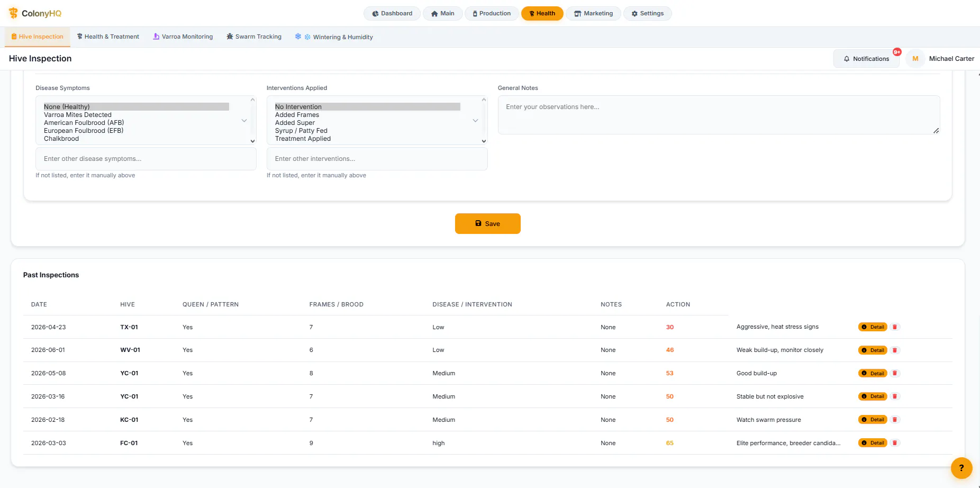Choose American Foulbrood (AFB) option
The height and width of the screenshot is (488, 980).
coord(137,123)
